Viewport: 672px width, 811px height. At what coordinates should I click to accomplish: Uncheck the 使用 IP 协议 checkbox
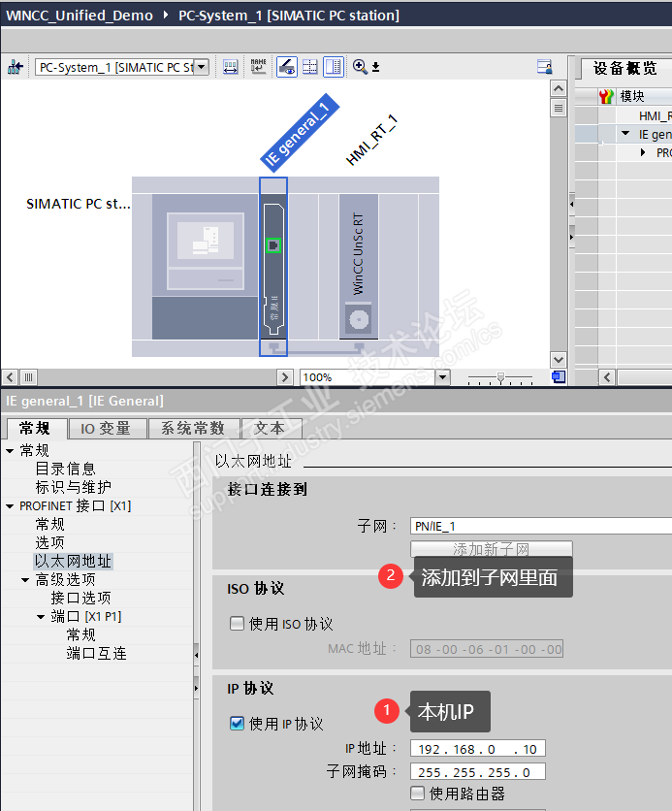pos(237,723)
